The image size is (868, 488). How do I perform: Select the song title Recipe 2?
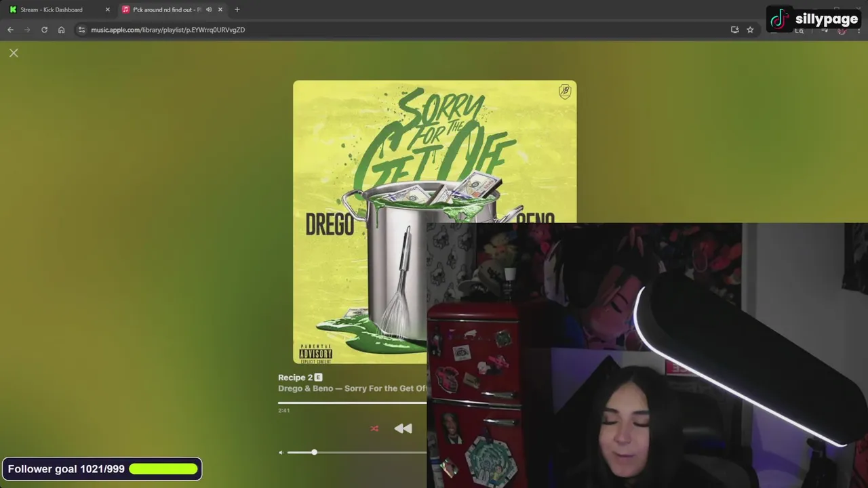(x=295, y=378)
